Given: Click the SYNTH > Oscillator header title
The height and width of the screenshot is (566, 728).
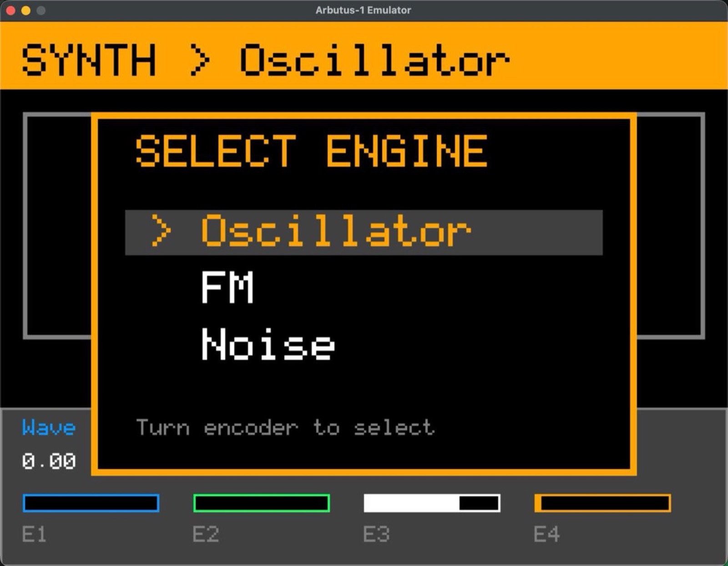Looking at the screenshot, I should click(265, 60).
